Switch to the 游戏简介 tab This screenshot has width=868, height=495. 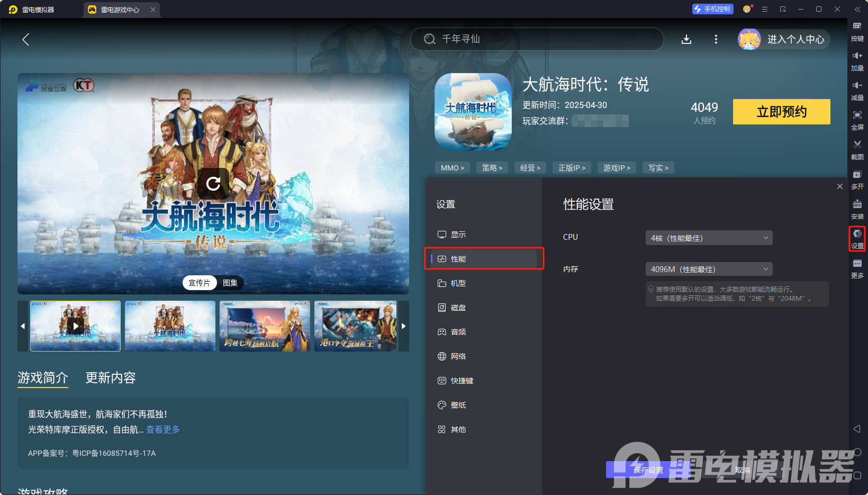43,377
